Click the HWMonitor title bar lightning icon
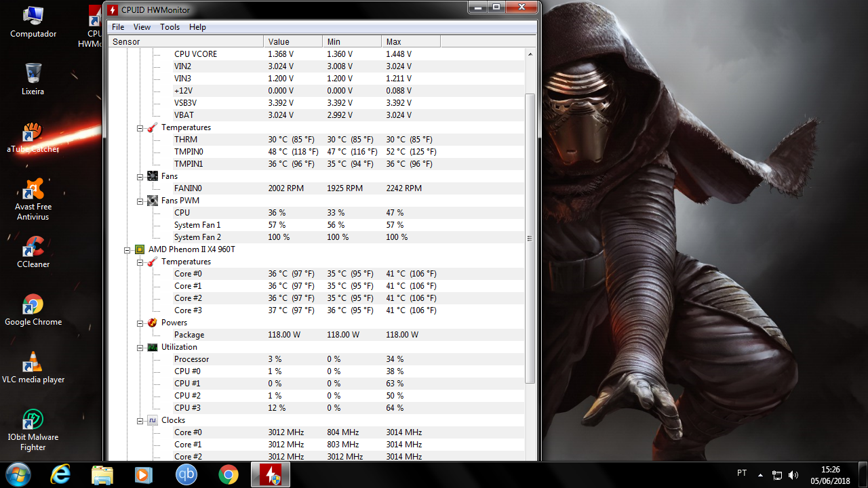 (x=113, y=10)
